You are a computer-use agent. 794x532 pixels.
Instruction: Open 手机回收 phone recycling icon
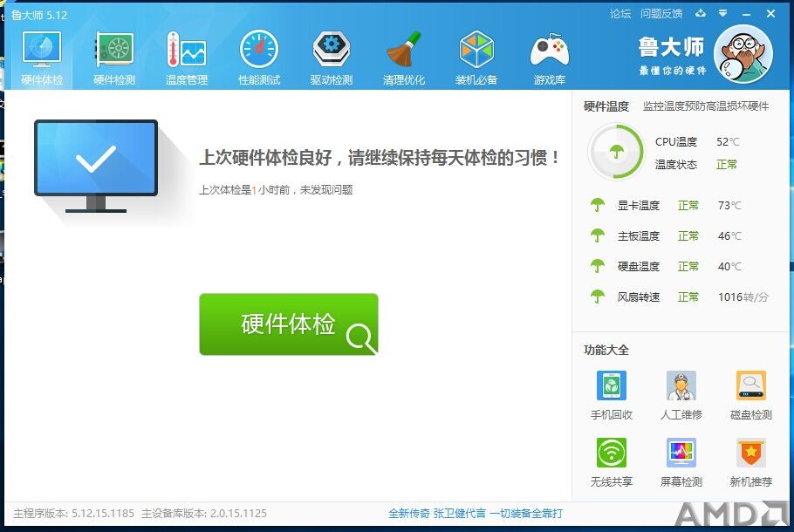point(611,385)
